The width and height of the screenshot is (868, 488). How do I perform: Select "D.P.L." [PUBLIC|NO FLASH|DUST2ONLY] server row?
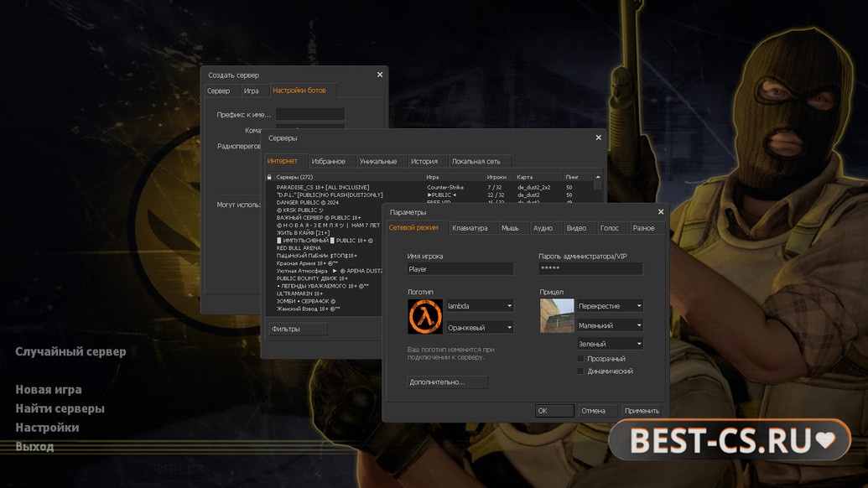tap(429, 195)
